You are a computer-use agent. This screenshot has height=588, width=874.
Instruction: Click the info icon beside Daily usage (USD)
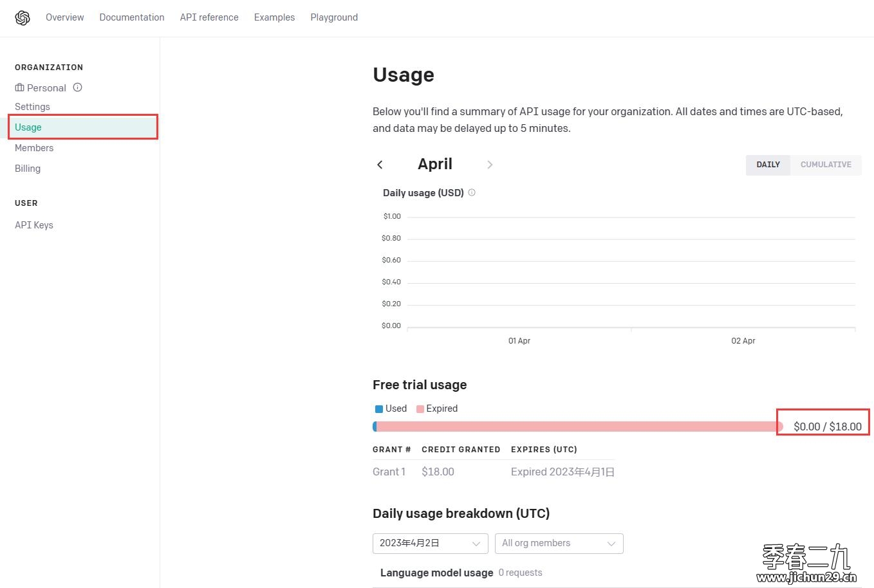point(472,192)
